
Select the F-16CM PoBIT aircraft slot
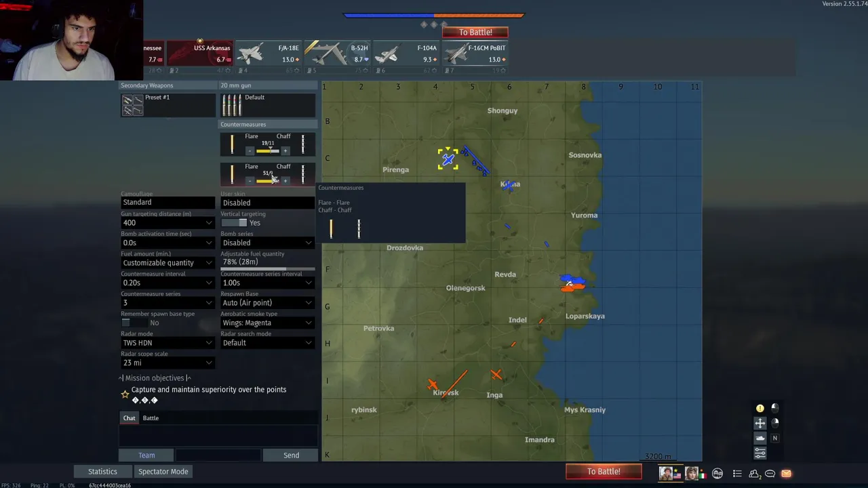tap(475, 53)
